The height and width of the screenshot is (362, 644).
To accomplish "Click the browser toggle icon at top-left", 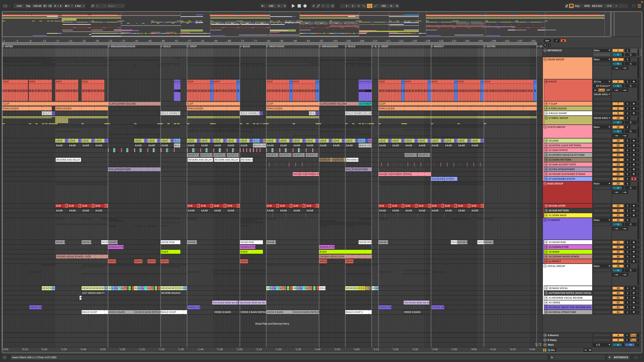I will [x=5, y=6].
